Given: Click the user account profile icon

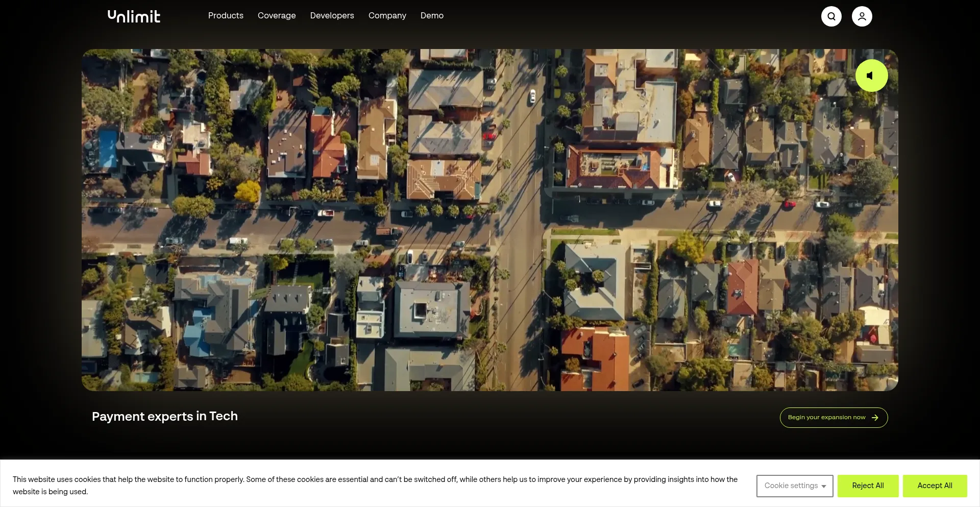Looking at the screenshot, I should coord(862,16).
